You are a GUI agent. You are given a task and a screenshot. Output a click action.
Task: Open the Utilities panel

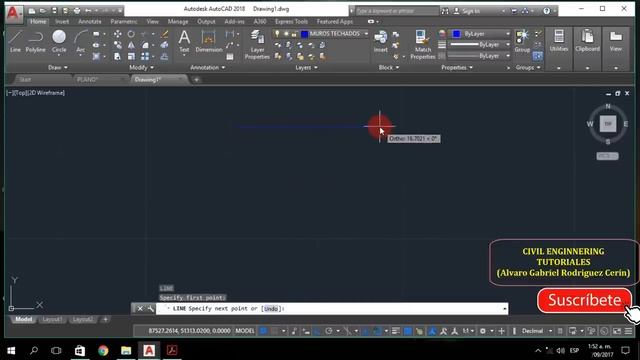click(559, 41)
